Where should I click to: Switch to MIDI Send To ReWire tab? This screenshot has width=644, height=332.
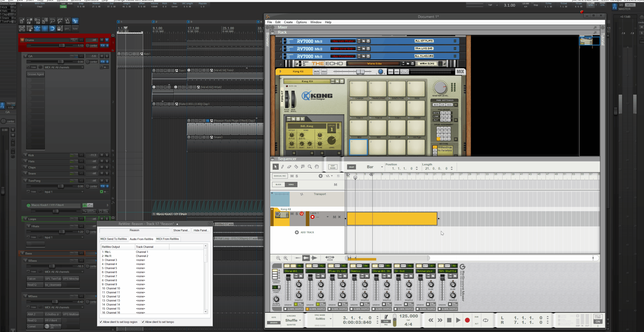[x=114, y=239]
